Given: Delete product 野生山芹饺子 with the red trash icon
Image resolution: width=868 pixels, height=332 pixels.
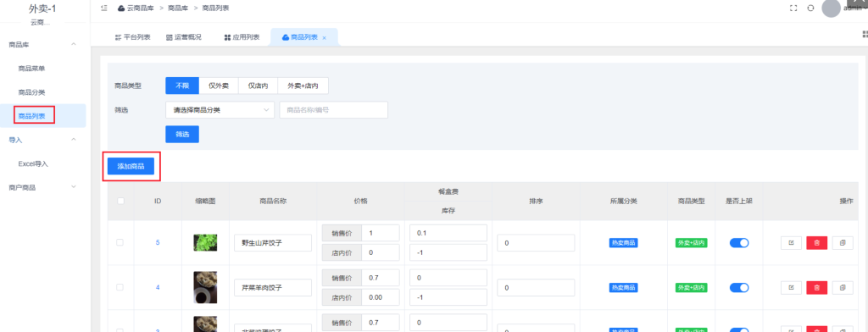Looking at the screenshot, I should tap(817, 243).
